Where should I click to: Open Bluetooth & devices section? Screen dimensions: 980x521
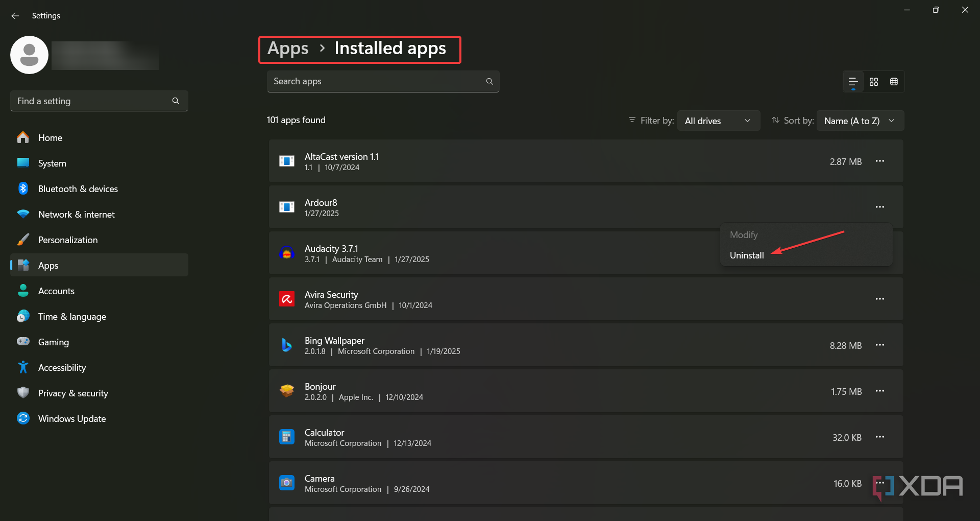pyautogui.click(x=99, y=188)
